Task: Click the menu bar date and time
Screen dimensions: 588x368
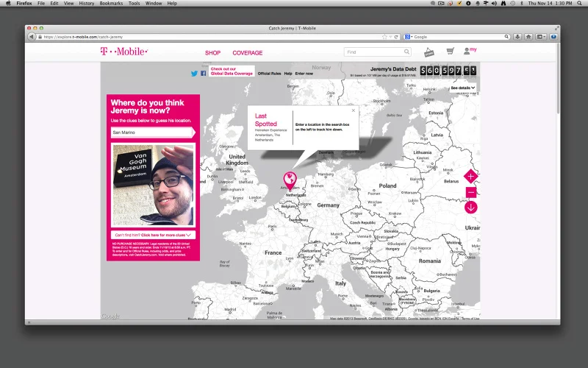Action: tap(550, 4)
